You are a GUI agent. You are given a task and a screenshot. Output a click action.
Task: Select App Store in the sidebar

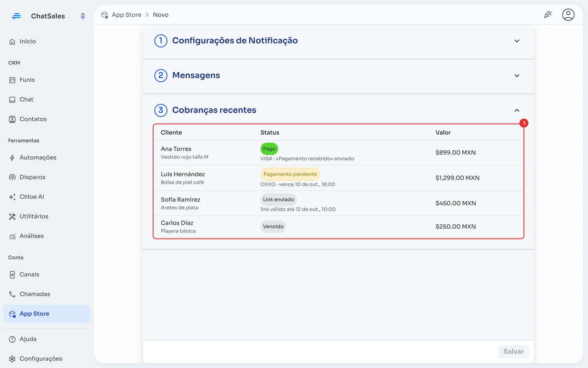click(47, 314)
